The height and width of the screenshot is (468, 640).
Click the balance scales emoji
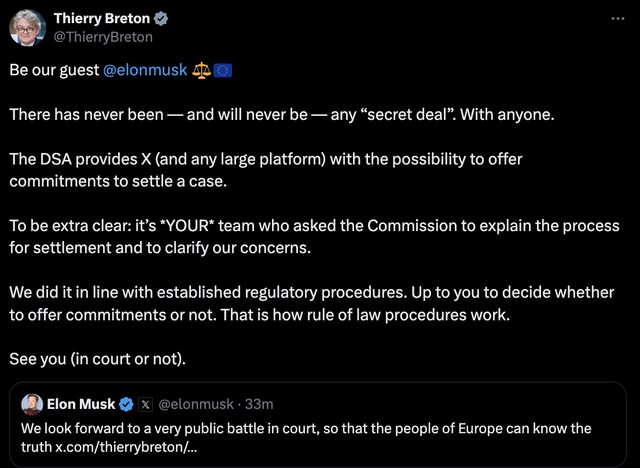[x=202, y=70]
